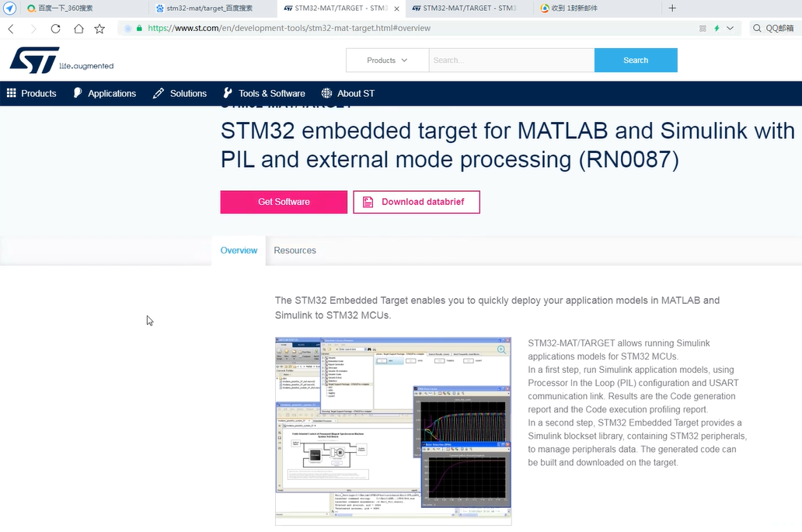
Task: Open the Products search category dropdown
Action: click(387, 61)
